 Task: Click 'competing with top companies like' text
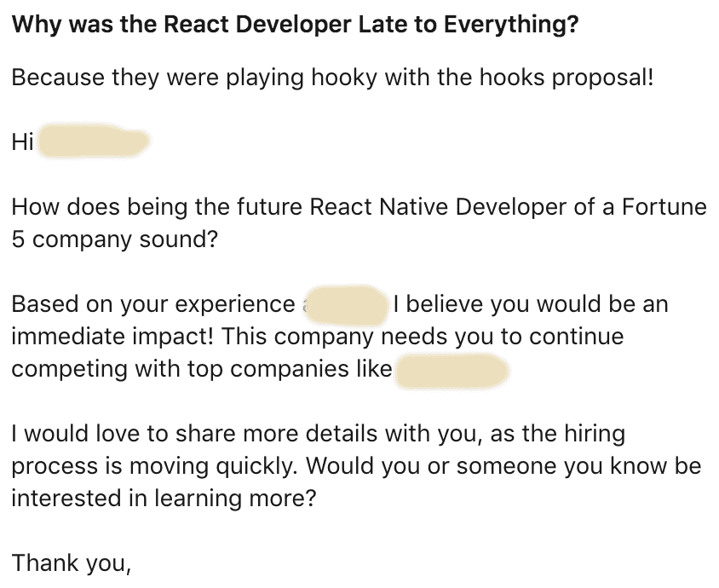coord(202,369)
